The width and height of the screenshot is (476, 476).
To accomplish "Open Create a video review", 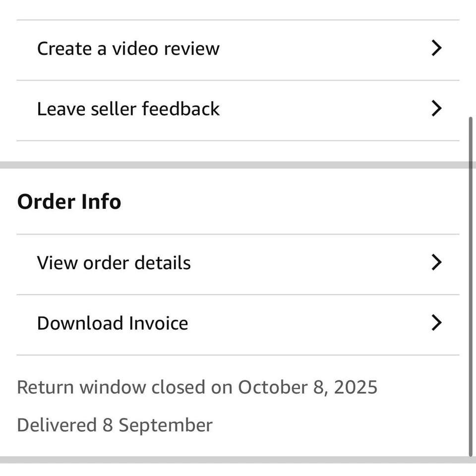I will [128, 49].
